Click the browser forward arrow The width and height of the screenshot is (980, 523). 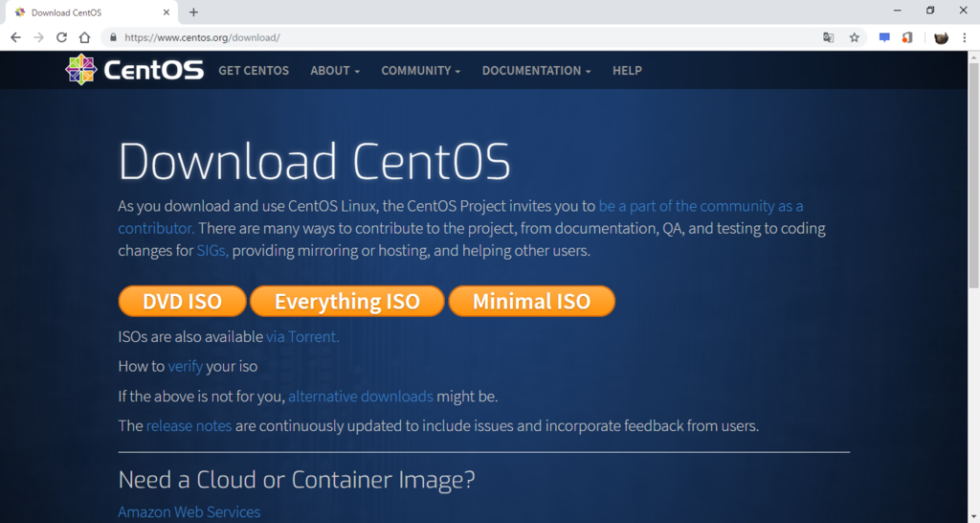38,37
